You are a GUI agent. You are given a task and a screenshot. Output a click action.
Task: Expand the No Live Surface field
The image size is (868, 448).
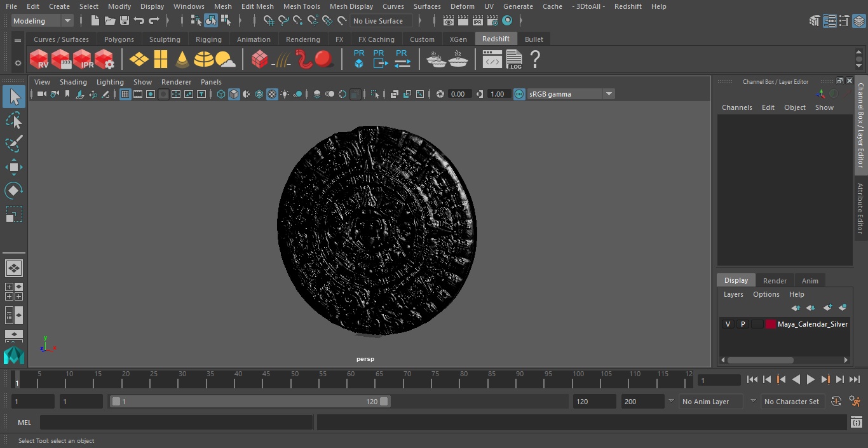(381, 21)
